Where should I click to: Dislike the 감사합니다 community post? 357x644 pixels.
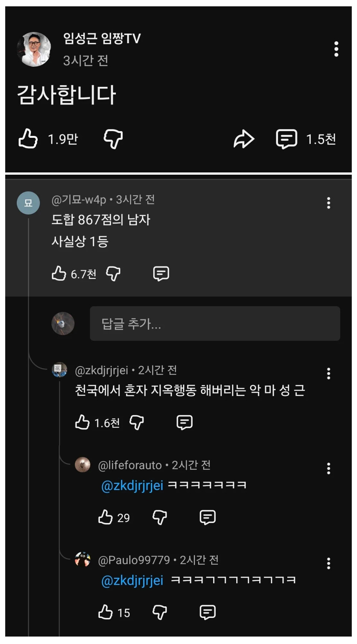(x=113, y=139)
